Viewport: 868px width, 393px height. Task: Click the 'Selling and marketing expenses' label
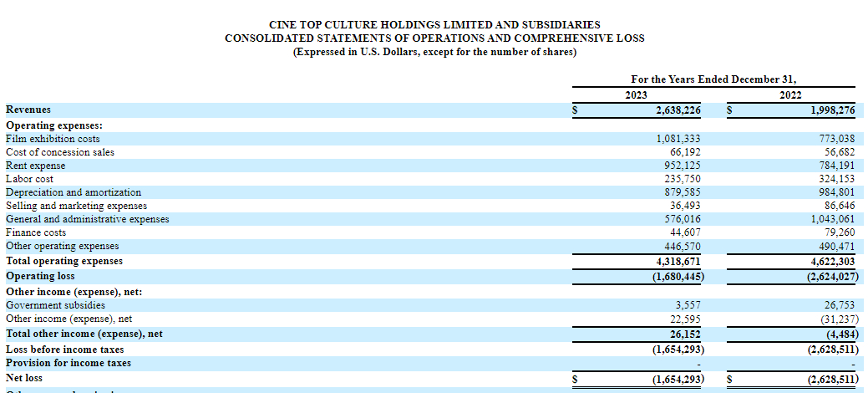(76, 206)
